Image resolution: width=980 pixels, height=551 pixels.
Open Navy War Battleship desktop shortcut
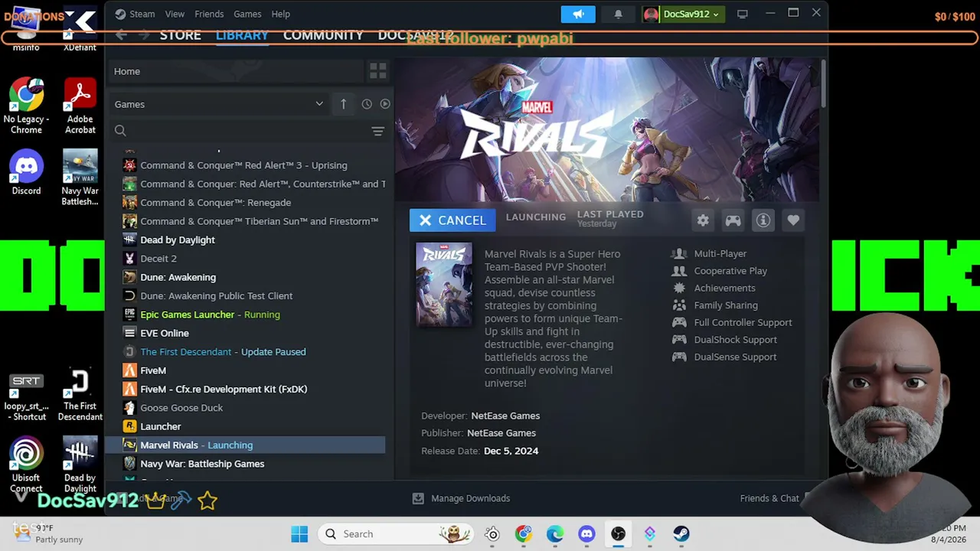80,178
